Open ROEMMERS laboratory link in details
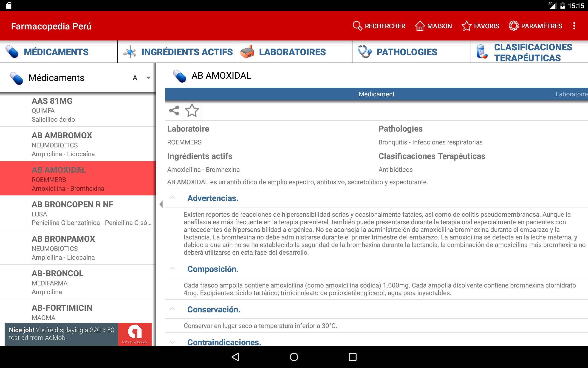 click(x=184, y=142)
